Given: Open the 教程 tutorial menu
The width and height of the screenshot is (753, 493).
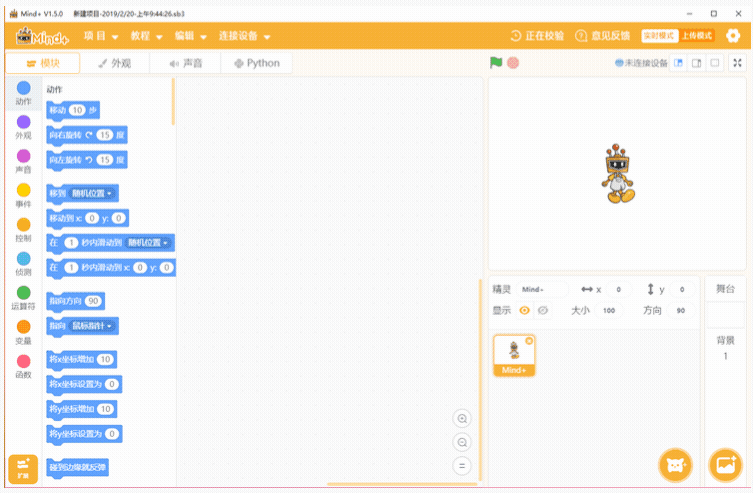Looking at the screenshot, I should click(x=146, y=36).
